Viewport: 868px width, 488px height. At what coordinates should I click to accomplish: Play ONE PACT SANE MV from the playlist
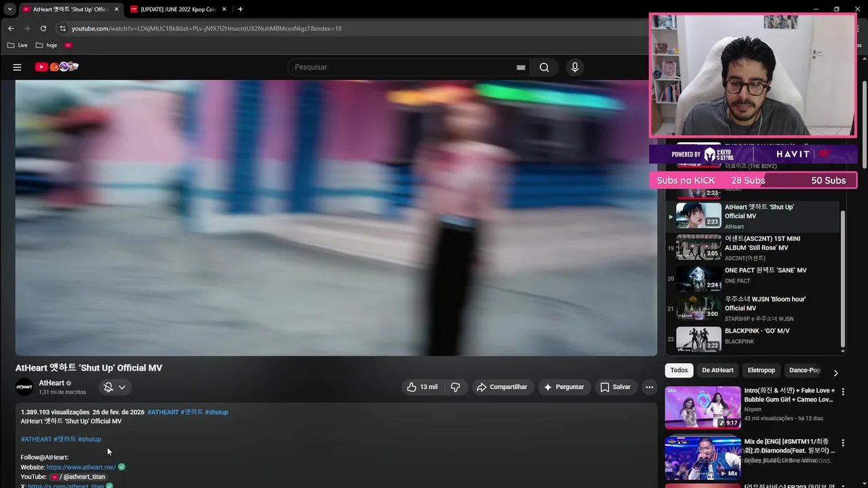point(754,278)
